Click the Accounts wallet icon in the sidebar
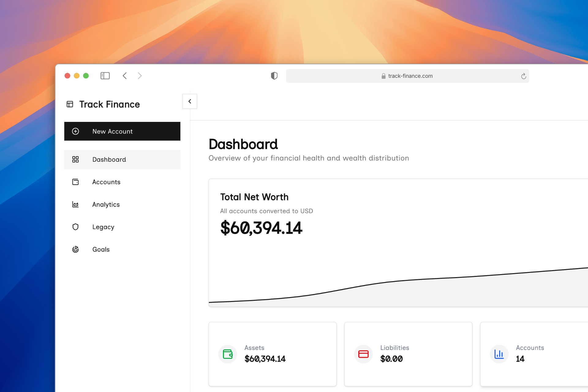 (x=75, y=182)
